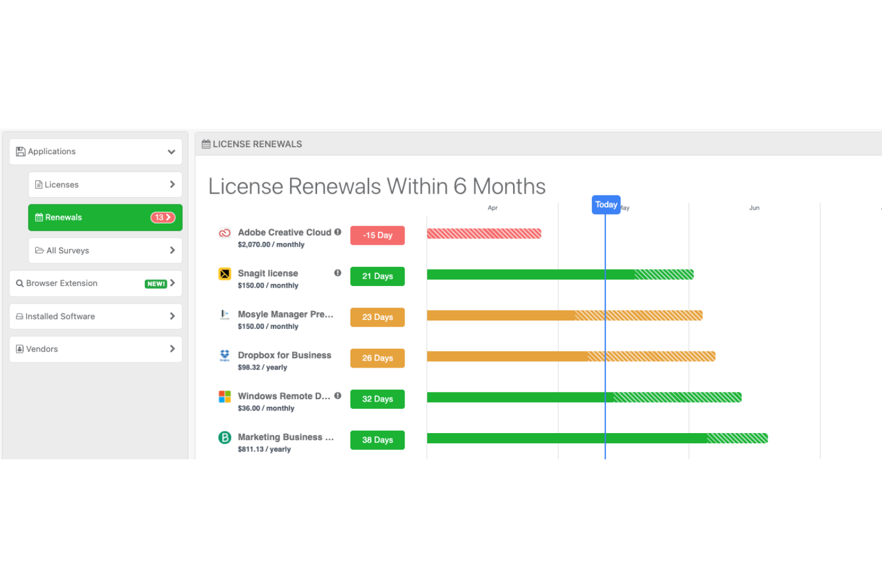Screen dimensions: 882x588
Task: Click the Today marker on the timeline
Action: tap(606, 204)
